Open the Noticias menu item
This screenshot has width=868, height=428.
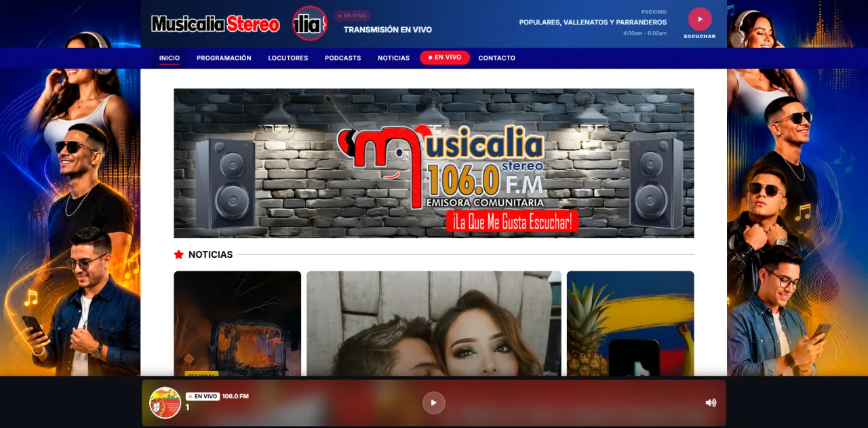pyautogui.click(x=394, y=58)
